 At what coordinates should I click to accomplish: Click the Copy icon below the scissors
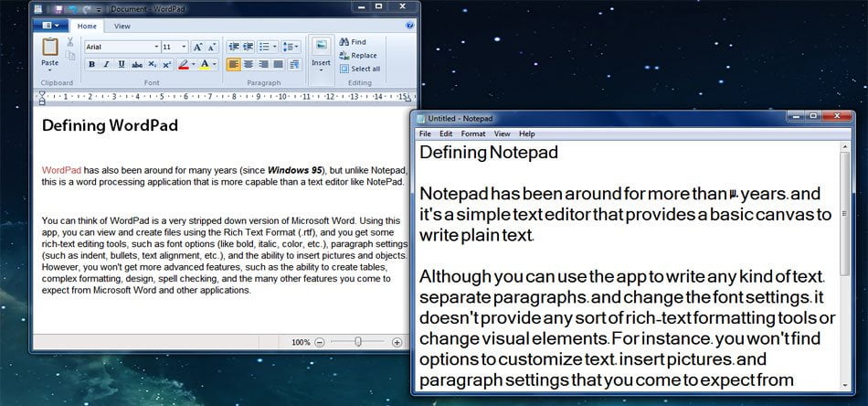pos(70,56)
